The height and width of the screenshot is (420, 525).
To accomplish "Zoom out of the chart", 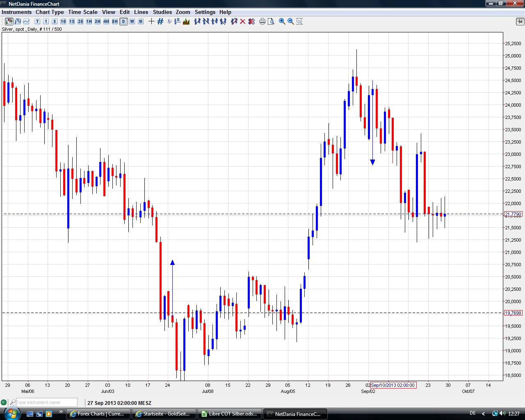I will coord(291,21).
